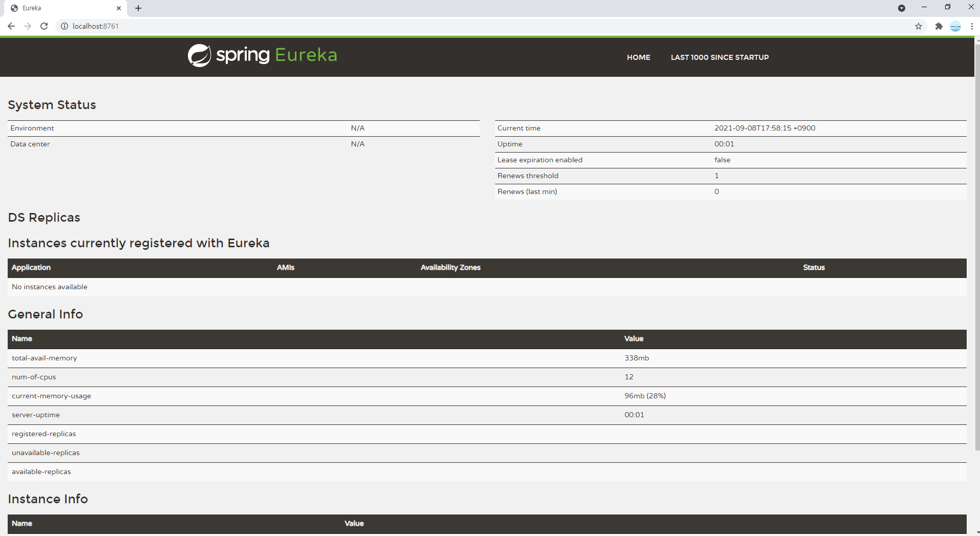Minimize the browser window
This screenshot has height=536, width=980.
924,7
